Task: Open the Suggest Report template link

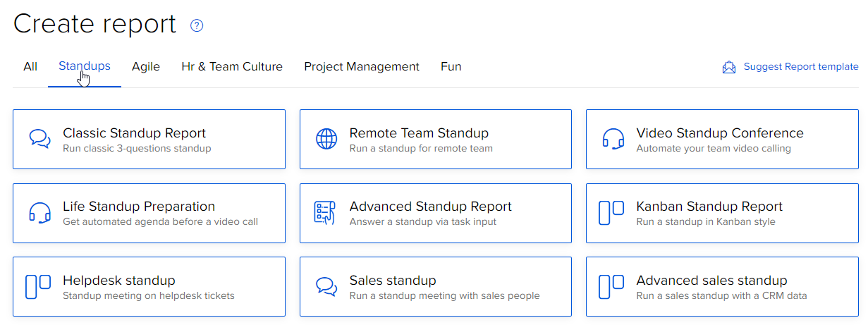Action: coord(801,67)
